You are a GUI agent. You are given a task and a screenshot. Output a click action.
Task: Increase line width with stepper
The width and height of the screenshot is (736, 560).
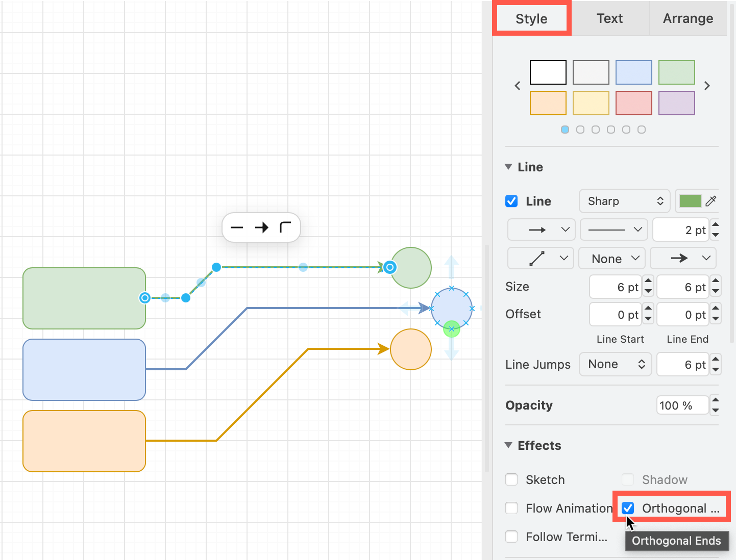pos(716,224)
